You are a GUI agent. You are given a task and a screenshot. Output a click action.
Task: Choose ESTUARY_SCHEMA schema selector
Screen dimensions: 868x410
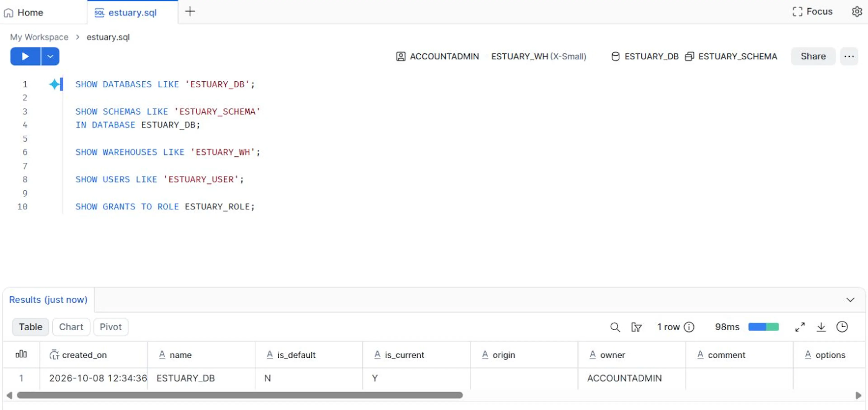pos(731,56)
